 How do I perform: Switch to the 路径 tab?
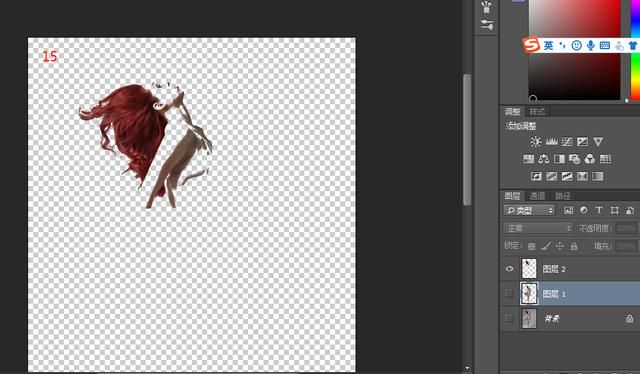tap(563, 196)
